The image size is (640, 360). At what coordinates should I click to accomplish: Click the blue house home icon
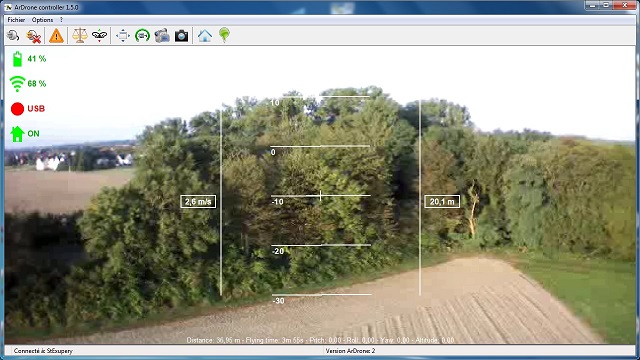coord(205,36)
